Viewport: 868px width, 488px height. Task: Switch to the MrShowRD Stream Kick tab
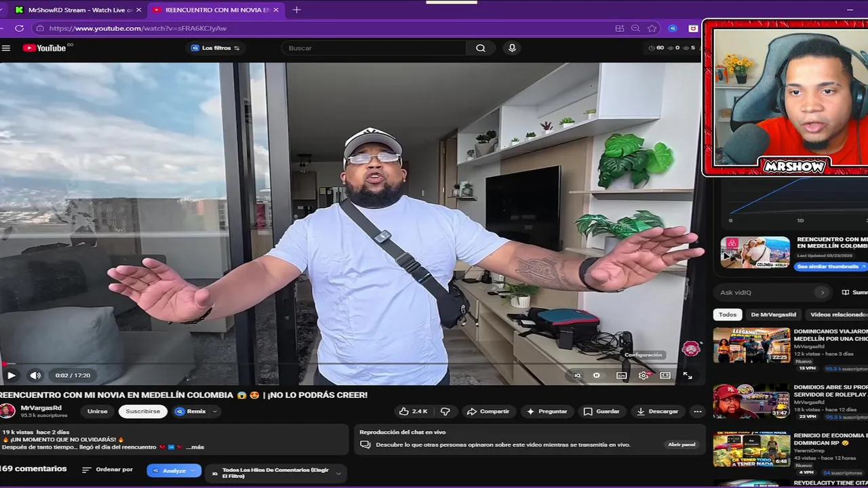(79, 10)
